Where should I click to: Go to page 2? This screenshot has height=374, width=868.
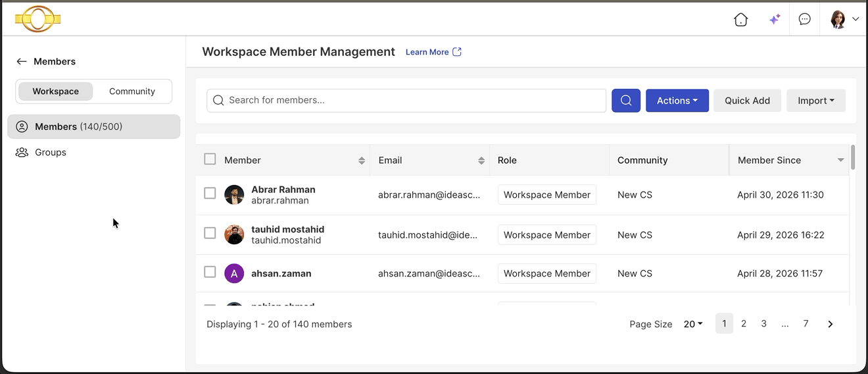click(x=744, y=324)
